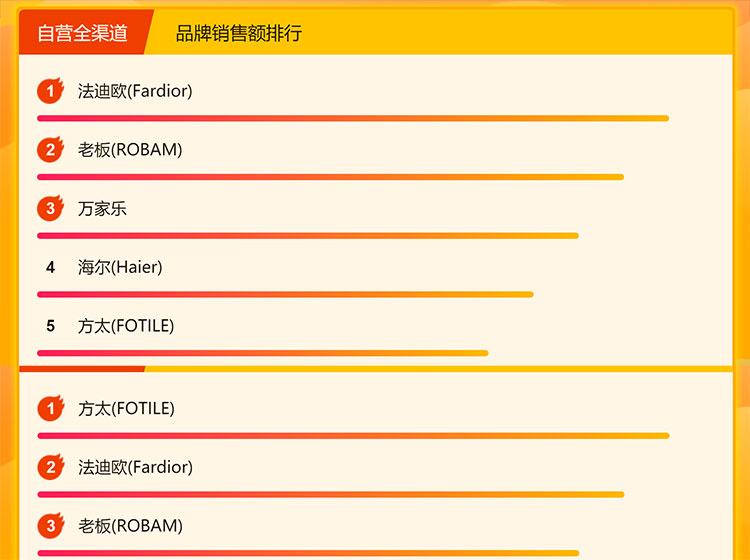
Task: Open the 万家乐 brand entry
Action: click(102, 209)
